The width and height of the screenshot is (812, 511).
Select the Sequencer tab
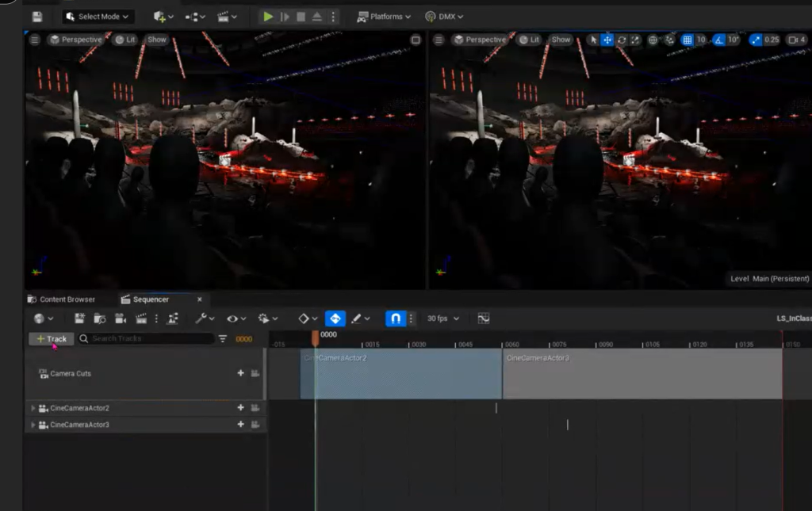point(146,299)
